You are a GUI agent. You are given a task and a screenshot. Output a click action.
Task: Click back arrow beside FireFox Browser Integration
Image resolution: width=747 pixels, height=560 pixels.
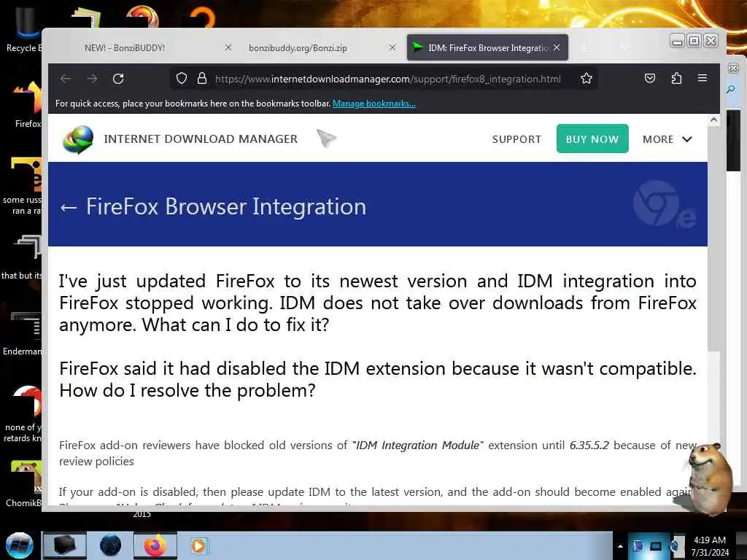69,207
